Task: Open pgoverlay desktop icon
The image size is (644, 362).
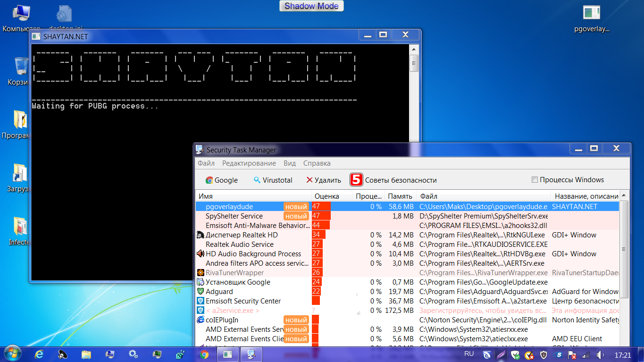Action: (x=592, y=19)
